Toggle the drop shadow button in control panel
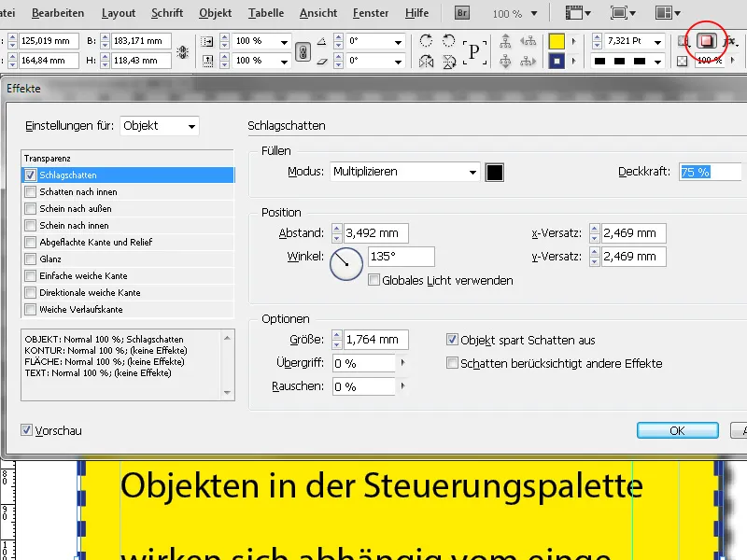Image resolution: width=747 pixels, height=560 pixels. pyautogui.click(x=707, y=41)
